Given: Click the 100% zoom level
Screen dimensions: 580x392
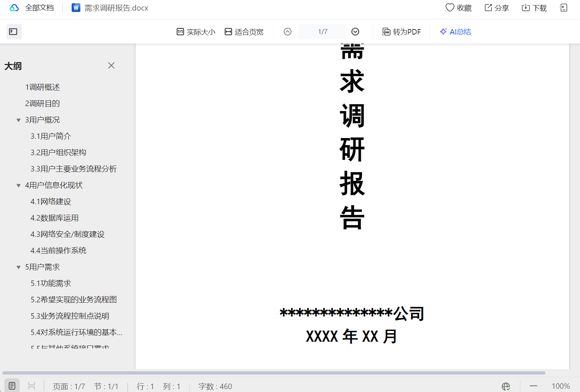Looking at the screenshot, I should pyautogui.click(x=561, y=386).
